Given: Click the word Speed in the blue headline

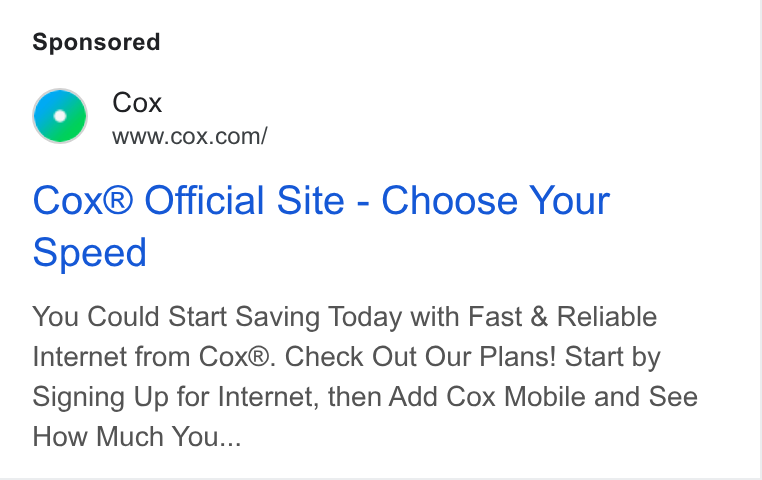Looking at the screenshot, I should 89,253.
